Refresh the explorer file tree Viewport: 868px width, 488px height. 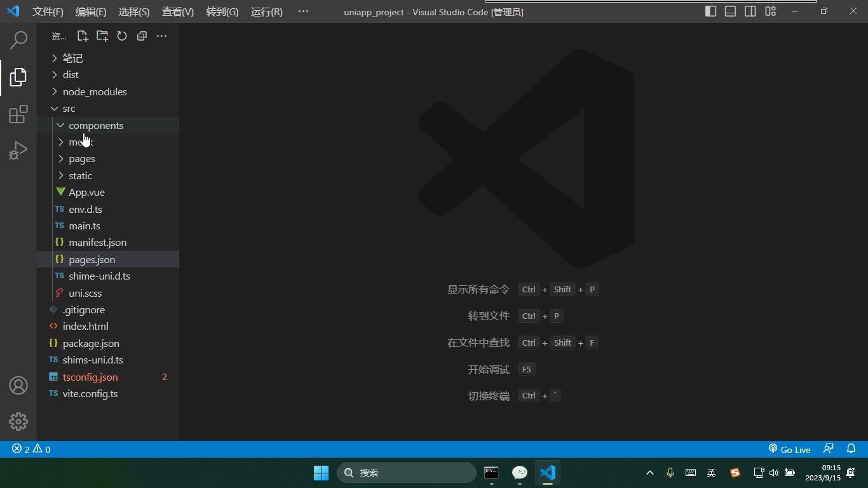point(122,36)
